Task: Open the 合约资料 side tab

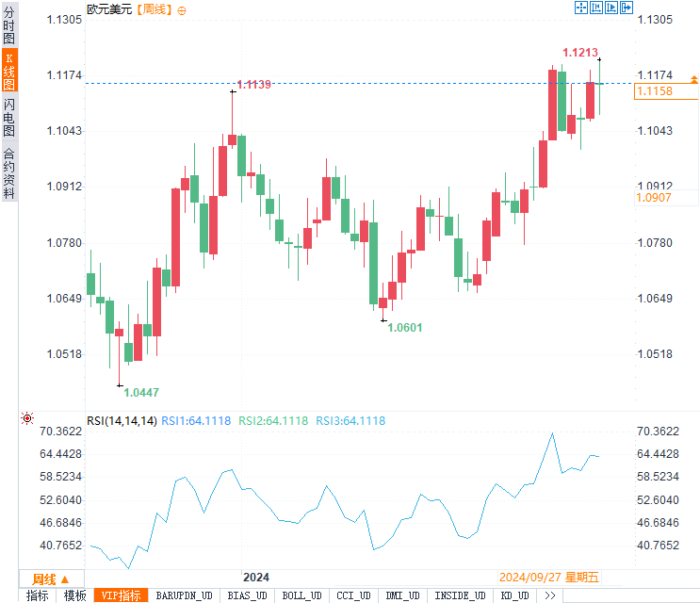Action: coord(8,172)
